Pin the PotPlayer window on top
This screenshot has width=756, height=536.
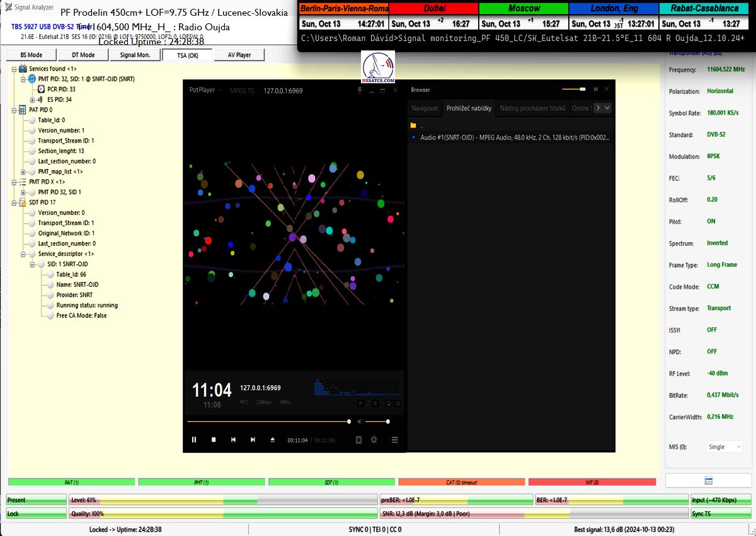360,90
